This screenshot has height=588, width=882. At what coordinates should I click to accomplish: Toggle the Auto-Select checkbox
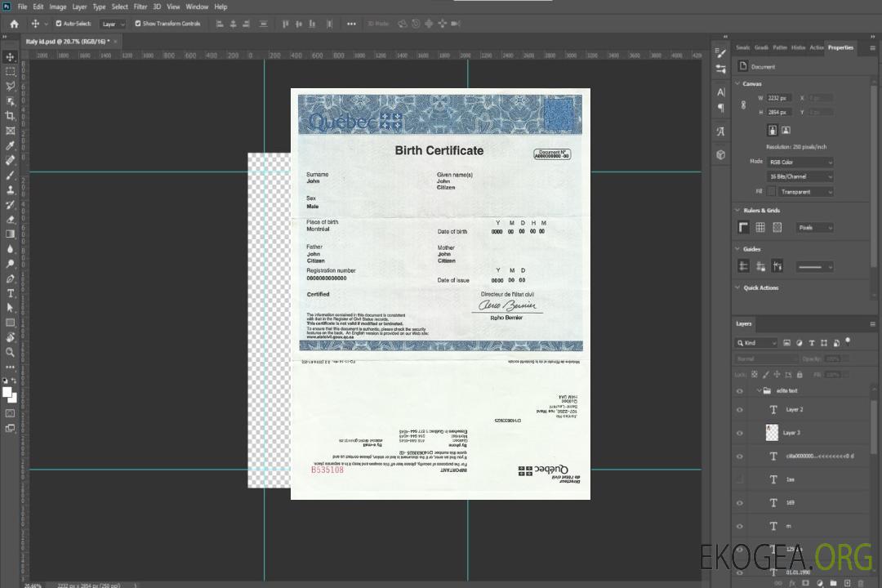pyautogui.click(x=59, y=24)
